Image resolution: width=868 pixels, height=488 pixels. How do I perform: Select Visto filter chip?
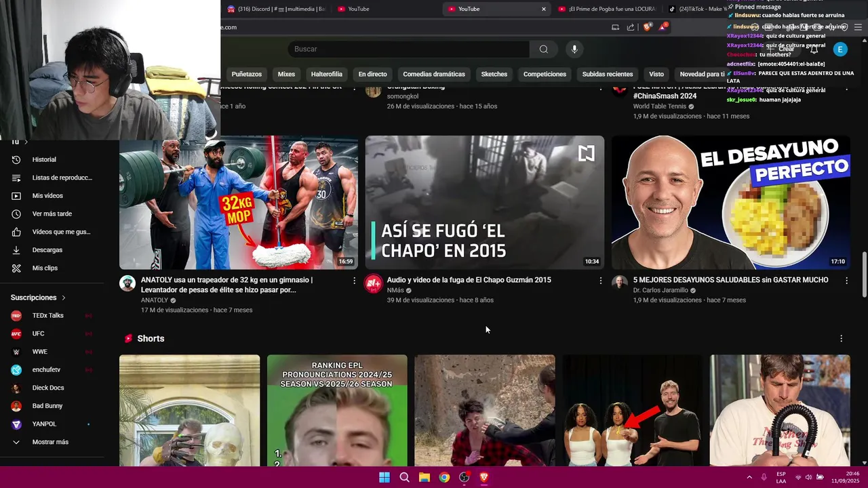coord(656,74)
